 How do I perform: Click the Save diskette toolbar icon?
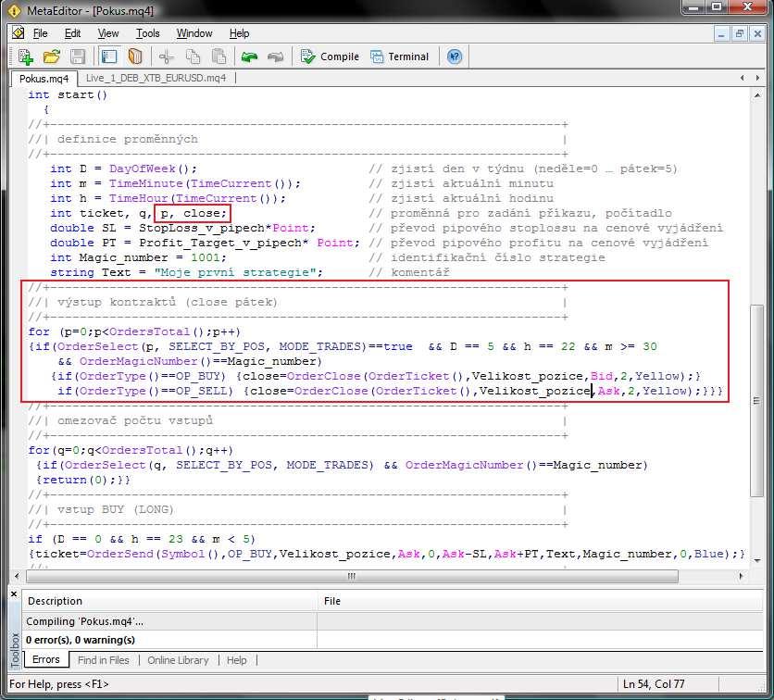(78, 56)
